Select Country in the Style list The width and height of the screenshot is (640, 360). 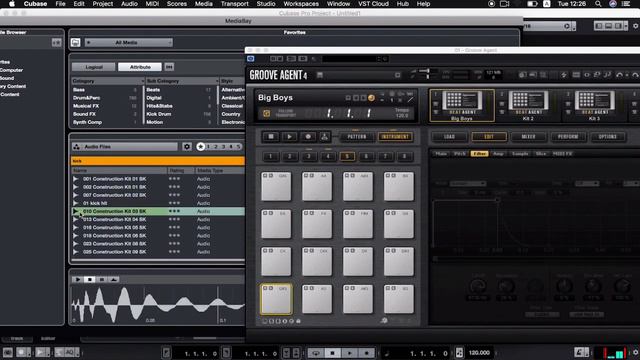[x=231, y=114]
